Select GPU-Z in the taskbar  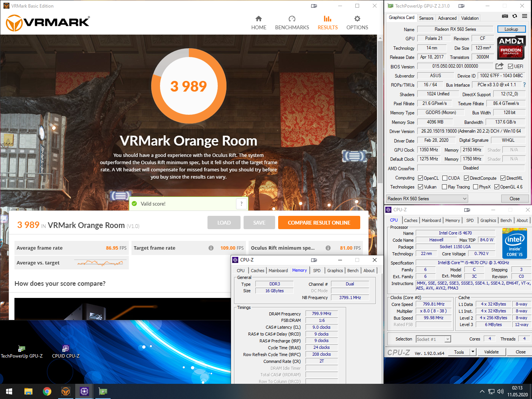(x=103, y=391)
